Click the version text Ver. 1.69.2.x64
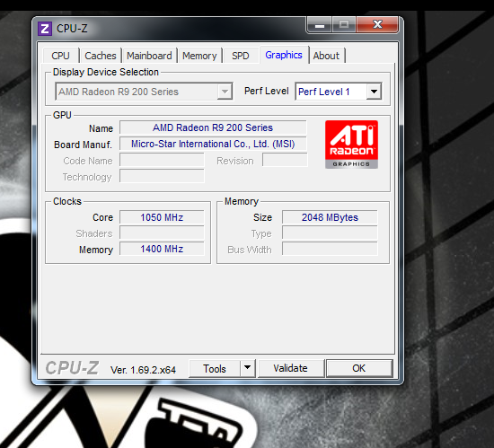The image size is (494, 448). tap(143, 370)
